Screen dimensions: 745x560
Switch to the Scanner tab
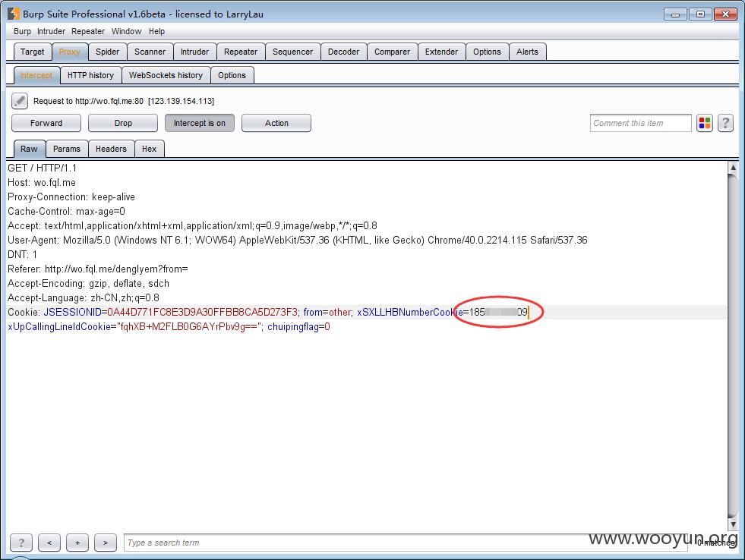click(150, 52)
